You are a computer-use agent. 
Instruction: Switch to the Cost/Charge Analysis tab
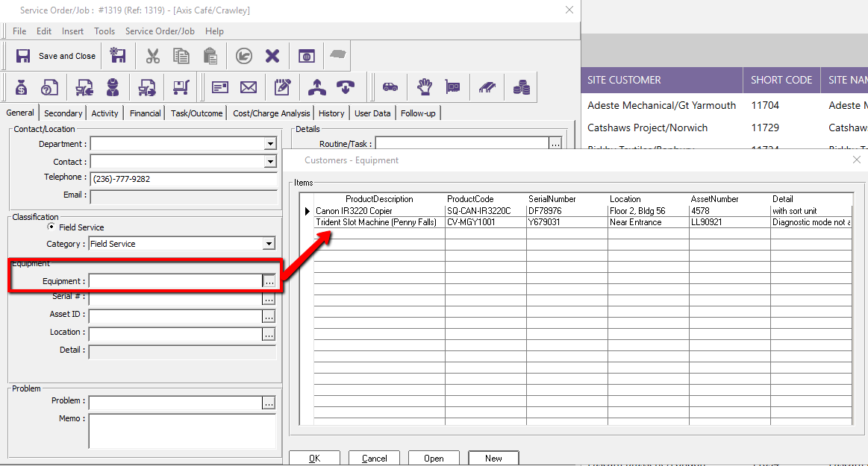pos(271,113)
